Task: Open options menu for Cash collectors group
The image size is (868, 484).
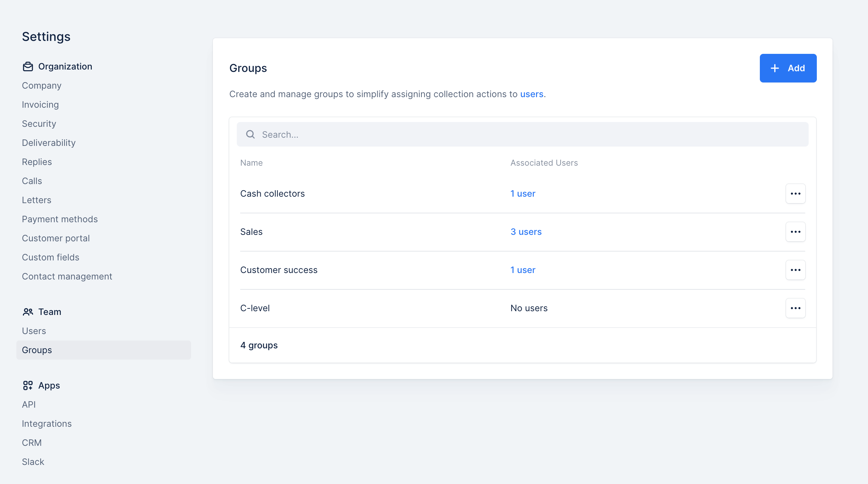Action: tap(795, 194)
